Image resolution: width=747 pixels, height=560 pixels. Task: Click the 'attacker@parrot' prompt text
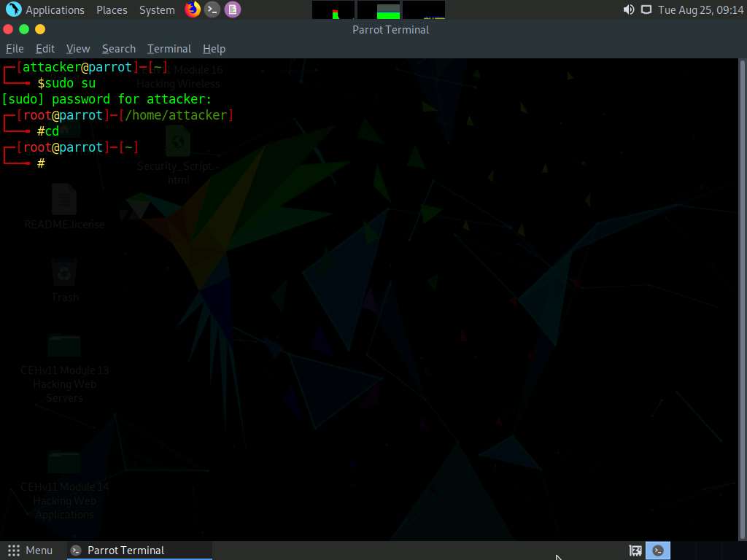(77, 67)
